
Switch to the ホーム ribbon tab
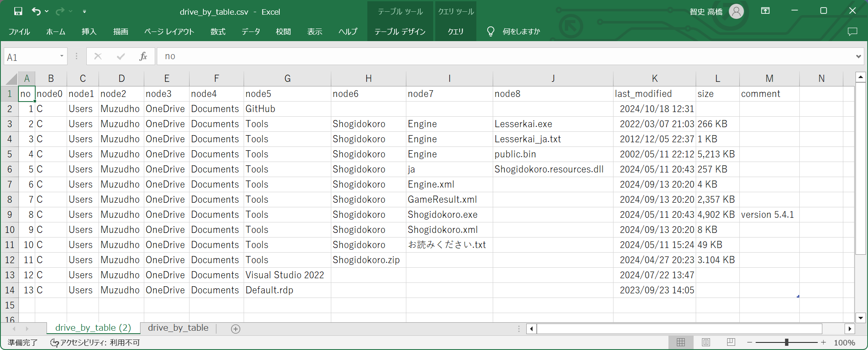click(x=56, y=31)
